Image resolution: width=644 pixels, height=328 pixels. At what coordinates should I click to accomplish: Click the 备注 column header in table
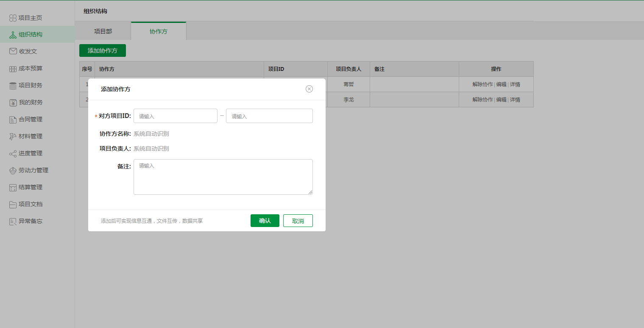tap(414, 69)
